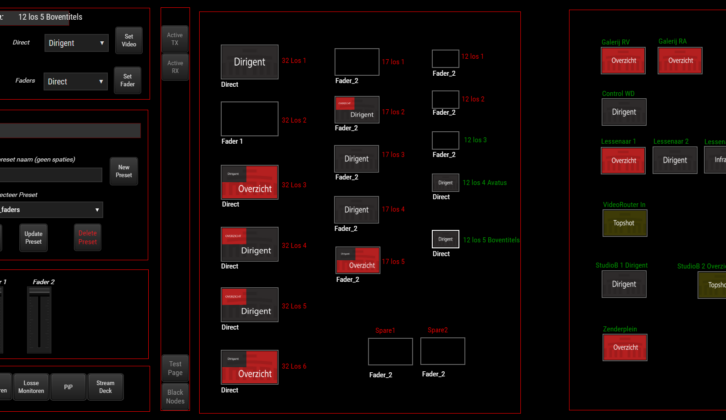Toggle the Black Nodes button
Image resolution: width=726 pixels, height=420 pixels.
pos(175,396)
